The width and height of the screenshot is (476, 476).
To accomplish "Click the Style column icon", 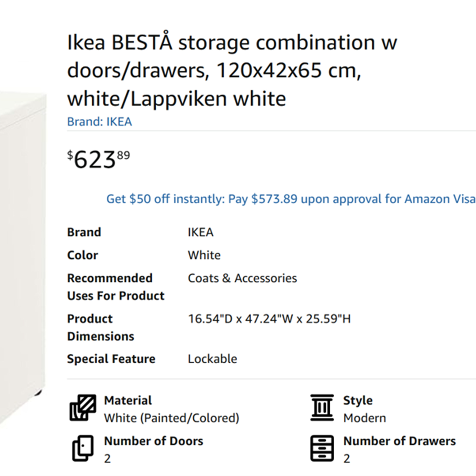I will point(322,407).
